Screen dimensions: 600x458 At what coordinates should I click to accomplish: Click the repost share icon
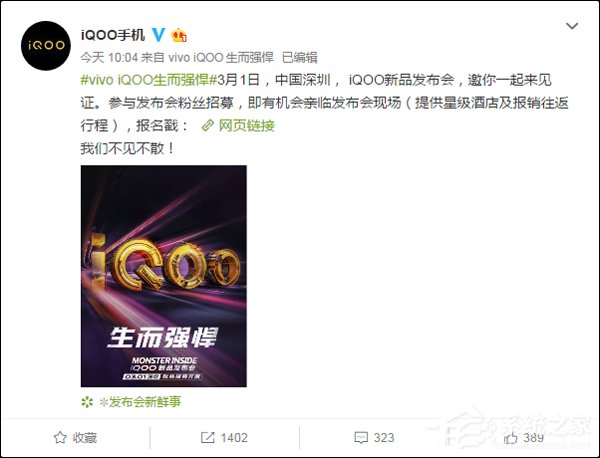[207, 437]
